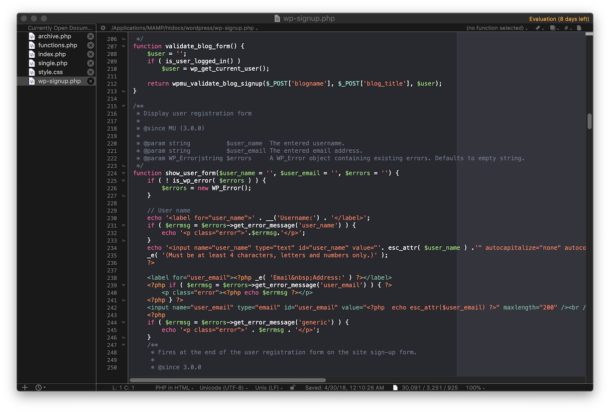This screenshot has width=610, height=412.
Task: Toggle the lock icon in the status bar
Action: (292, 387)
